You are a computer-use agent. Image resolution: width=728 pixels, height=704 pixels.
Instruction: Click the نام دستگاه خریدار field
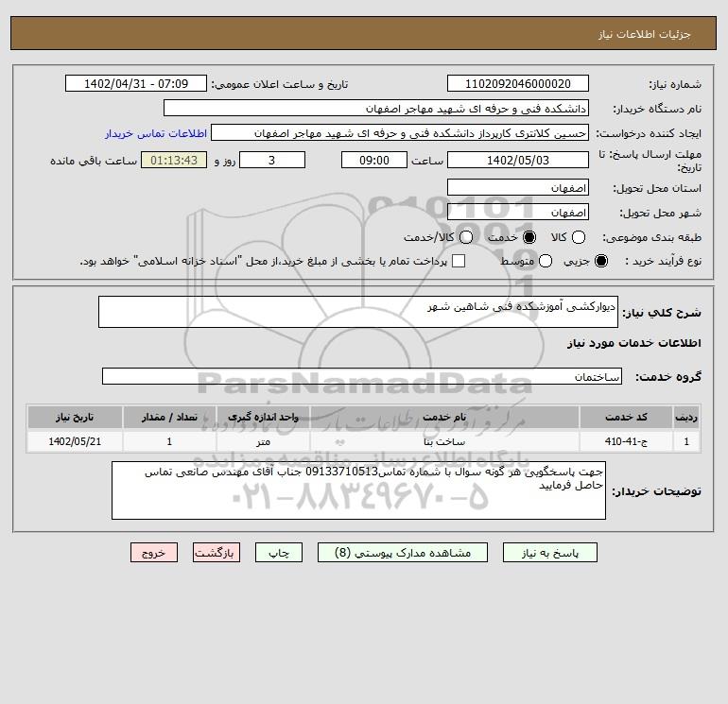coord(376,108)
